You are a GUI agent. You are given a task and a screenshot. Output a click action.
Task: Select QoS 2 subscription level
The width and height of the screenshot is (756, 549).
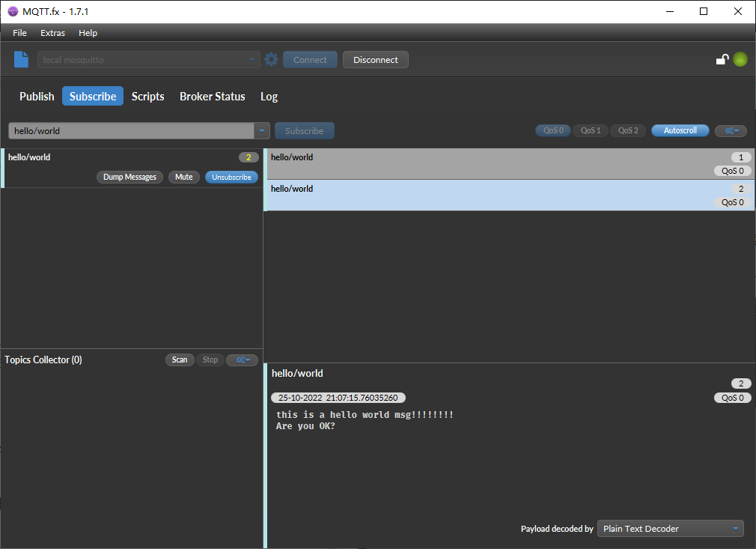point(628,131)
